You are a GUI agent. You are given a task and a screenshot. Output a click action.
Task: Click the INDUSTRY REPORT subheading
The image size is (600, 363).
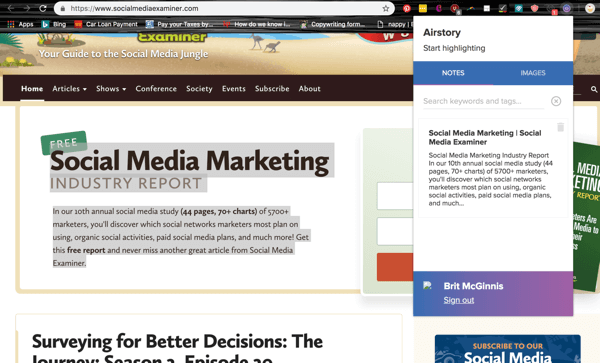click(x=126, y=183)
